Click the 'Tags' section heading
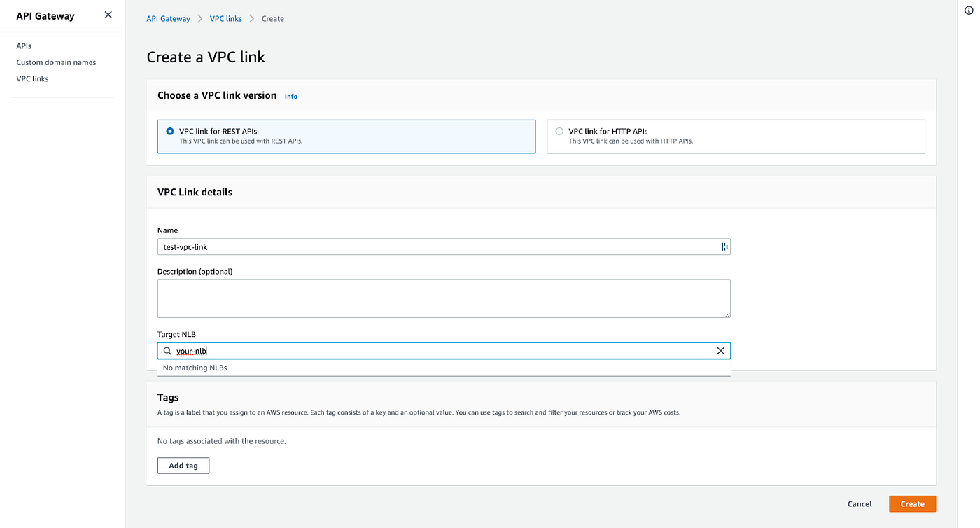The image size is (980, 528). (168, 397)
